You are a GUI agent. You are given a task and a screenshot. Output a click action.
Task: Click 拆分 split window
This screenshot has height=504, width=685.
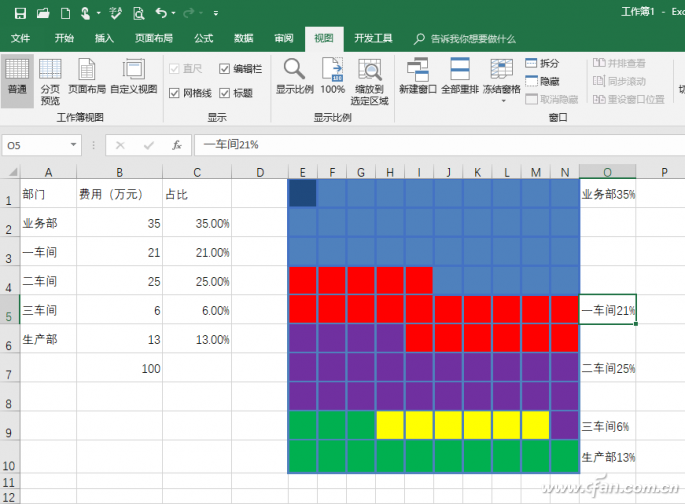pyautogui.click(x=542, y=63)
